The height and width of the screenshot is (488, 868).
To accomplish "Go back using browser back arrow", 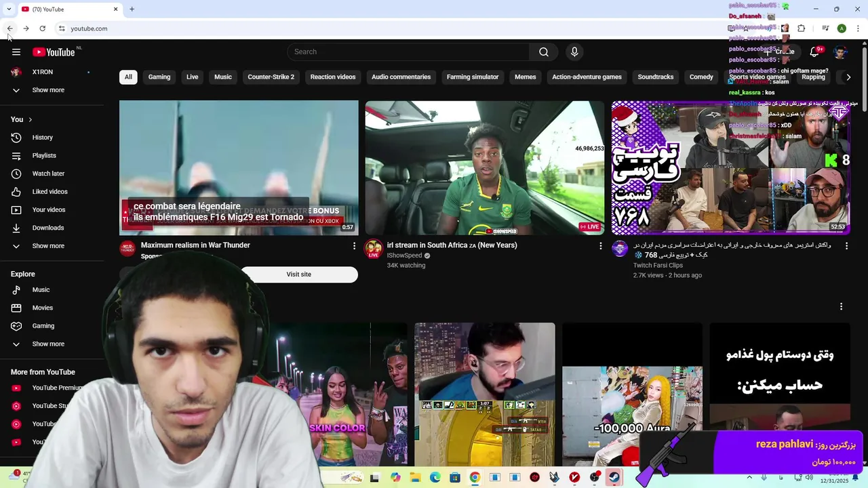I will (10, 28).
